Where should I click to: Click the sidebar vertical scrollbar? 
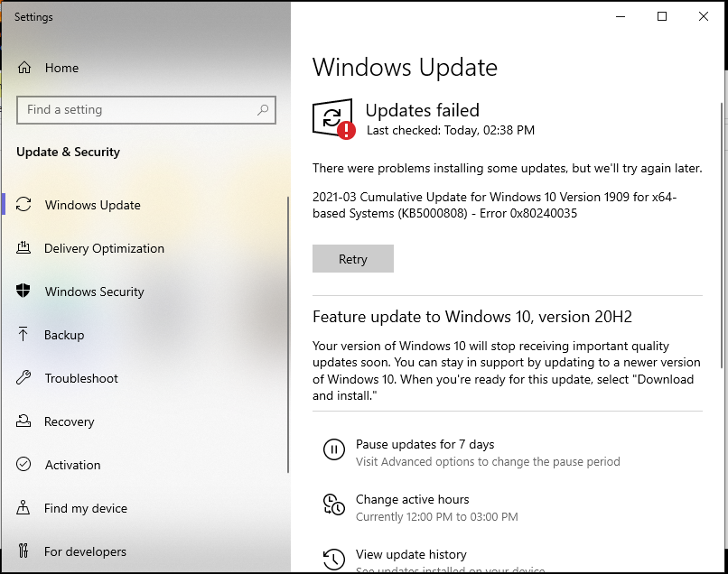point(288,334)
